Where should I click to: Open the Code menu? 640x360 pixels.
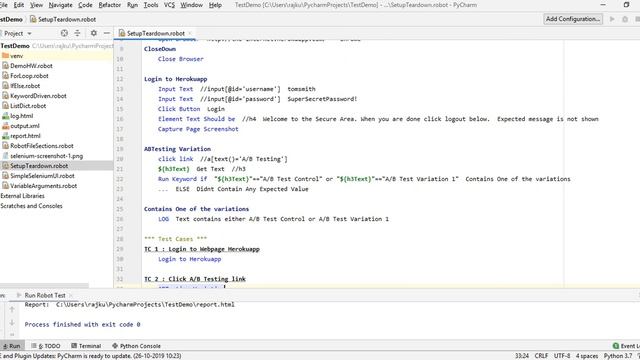point(85,5)
